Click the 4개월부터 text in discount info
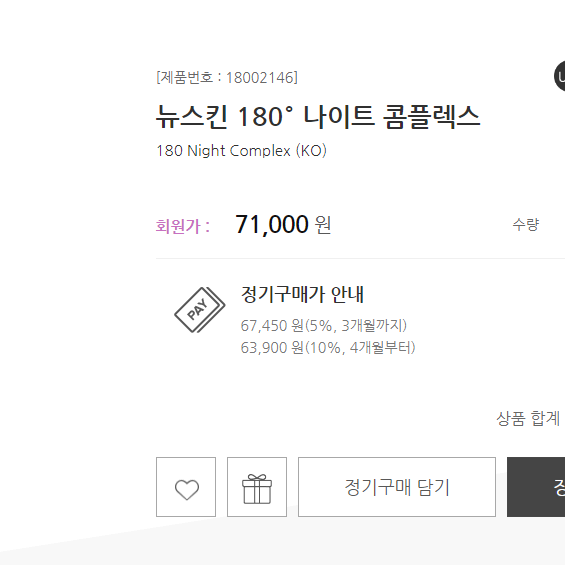565x565 pixels. click(382, 348)
